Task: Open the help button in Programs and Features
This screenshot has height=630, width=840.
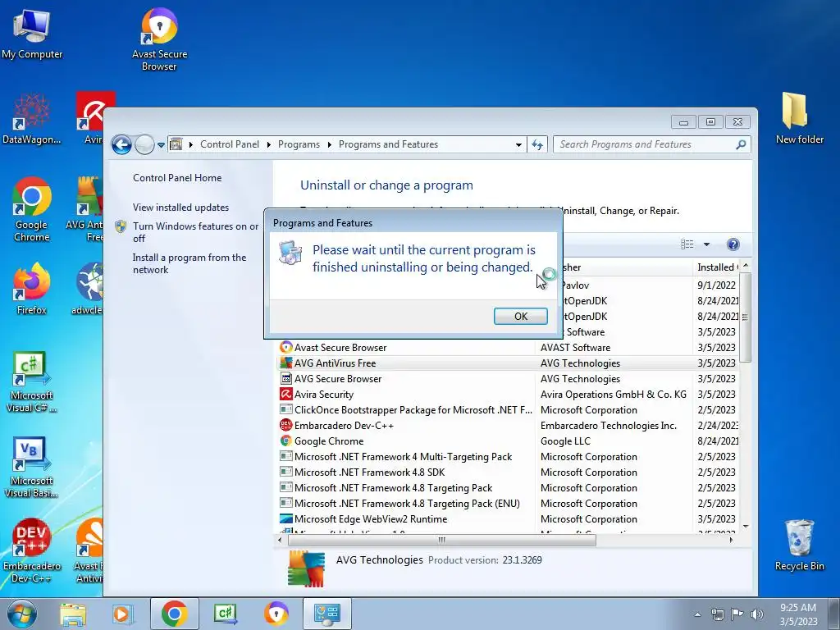Action: click(x=733, y=244)
